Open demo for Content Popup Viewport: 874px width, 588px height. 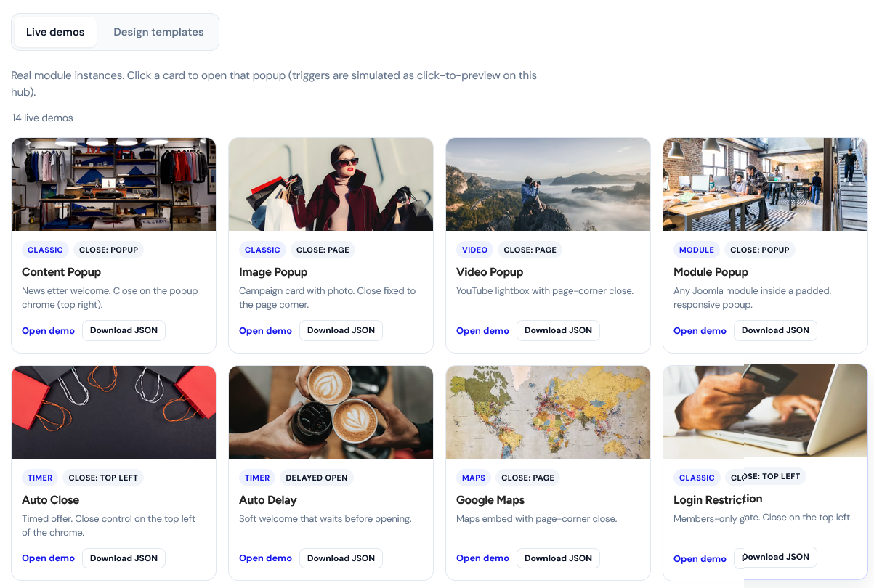click(48, 331)
